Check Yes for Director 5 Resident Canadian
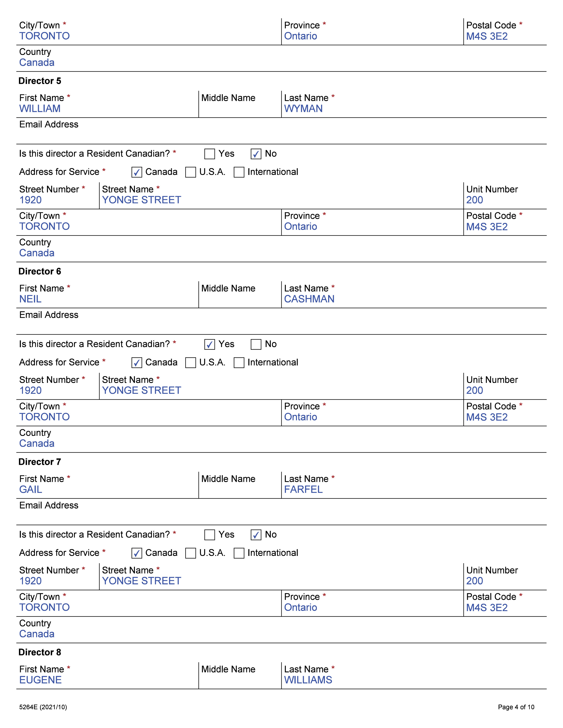This screenshot has width=563, height=728. click(x=210, y=154)
